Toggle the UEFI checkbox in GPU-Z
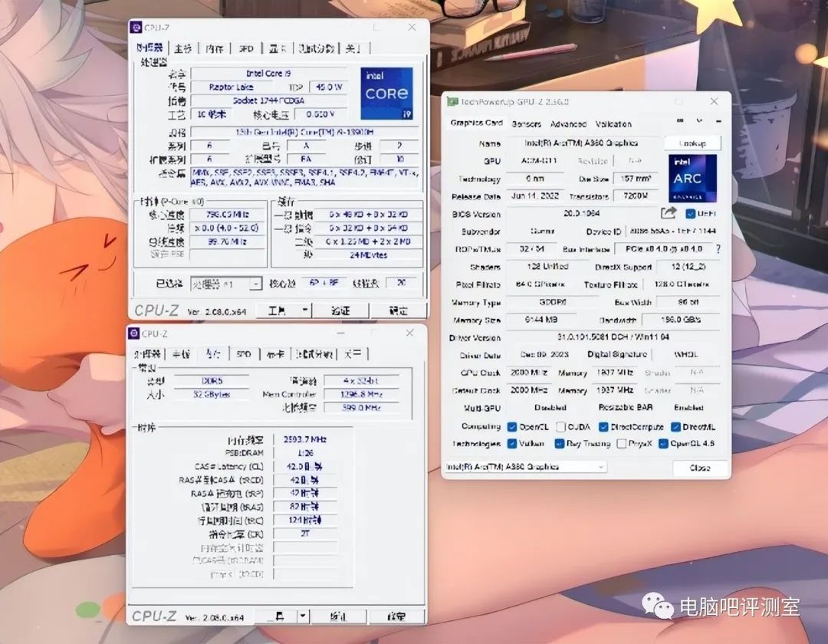The height and width of the screenshot is (644, 828). [690, 213]
